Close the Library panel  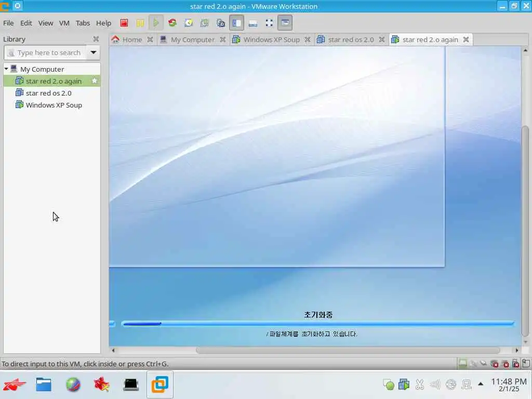(x=96, y=39)
